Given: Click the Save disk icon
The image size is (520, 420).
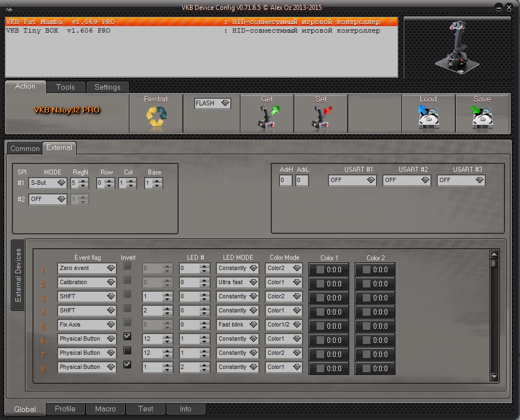Looking at the screenshot, I should pos(482,117).
